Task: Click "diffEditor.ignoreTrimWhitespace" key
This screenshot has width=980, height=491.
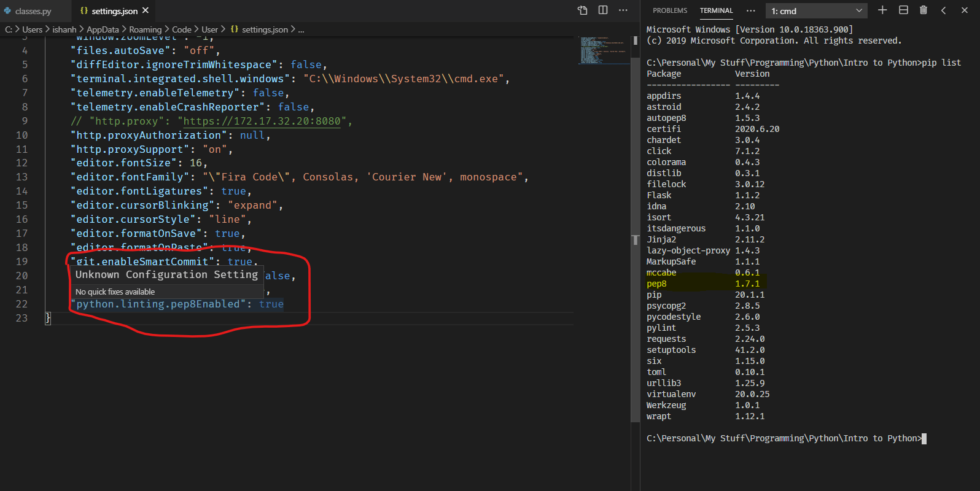Action: tap(174, 64)
